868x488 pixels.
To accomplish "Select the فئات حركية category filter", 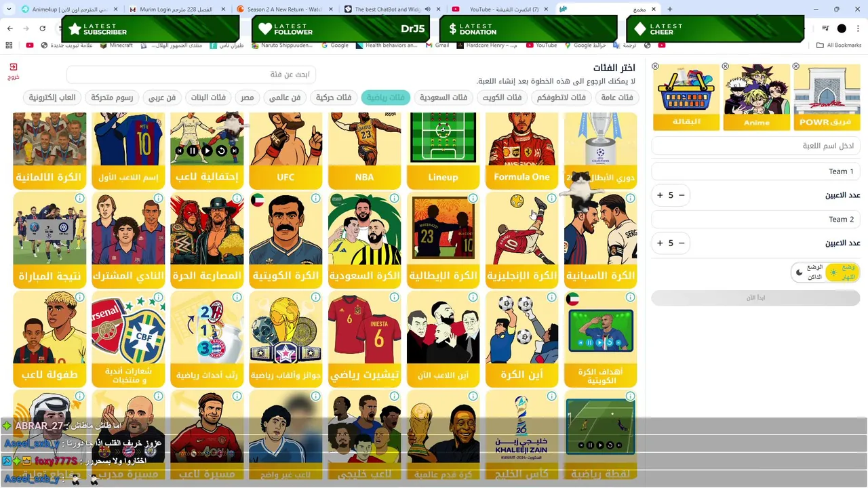I will [x=334, y=98].
